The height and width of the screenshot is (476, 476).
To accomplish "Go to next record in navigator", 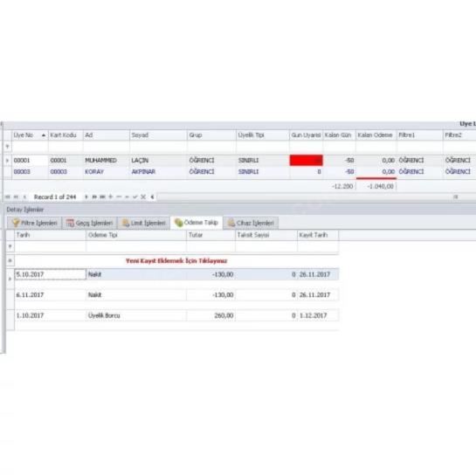I will click(x=86, y=197).
